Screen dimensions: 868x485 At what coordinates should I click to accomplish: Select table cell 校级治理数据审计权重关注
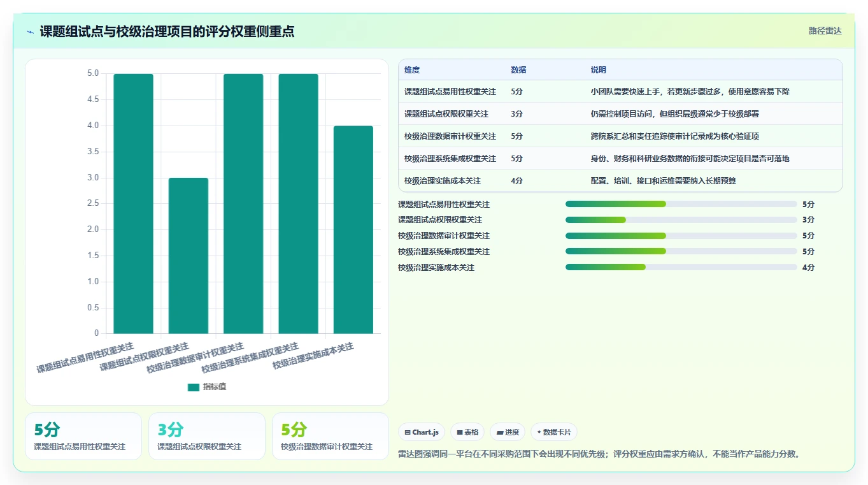450,136
